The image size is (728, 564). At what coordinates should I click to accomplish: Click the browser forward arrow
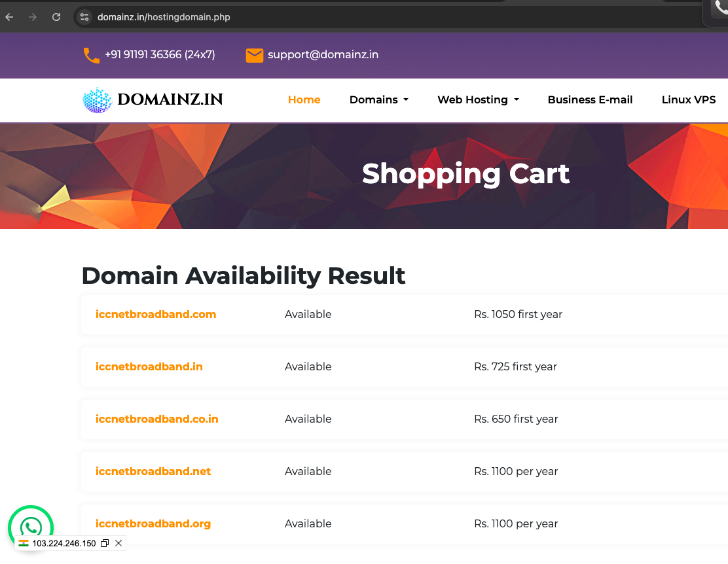point(33,17)
